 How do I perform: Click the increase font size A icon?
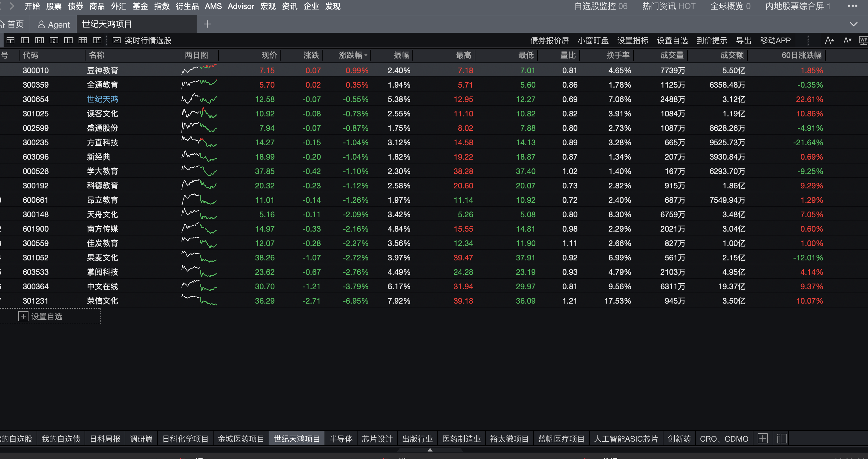829,40
